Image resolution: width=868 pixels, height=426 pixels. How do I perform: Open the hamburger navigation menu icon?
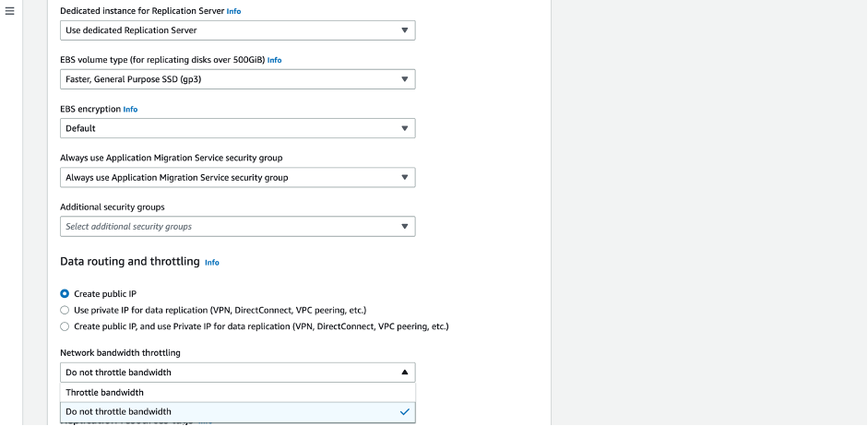click(10, 11)
